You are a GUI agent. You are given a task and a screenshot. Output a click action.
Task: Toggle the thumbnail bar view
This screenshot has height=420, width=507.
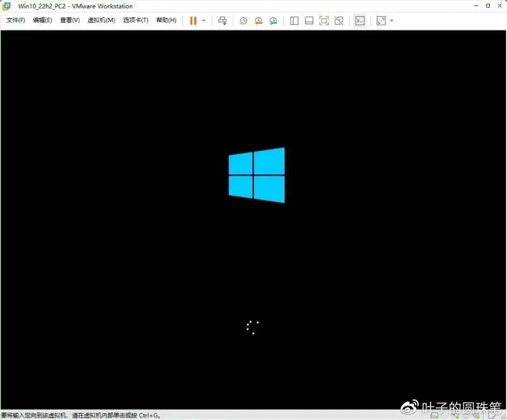tap(309, 20)
